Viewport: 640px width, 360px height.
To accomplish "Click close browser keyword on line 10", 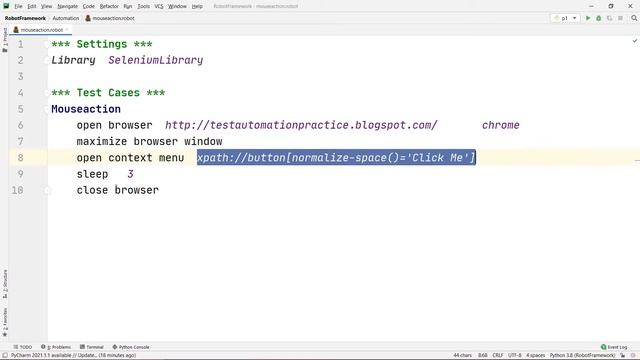I will coord(118,190).
